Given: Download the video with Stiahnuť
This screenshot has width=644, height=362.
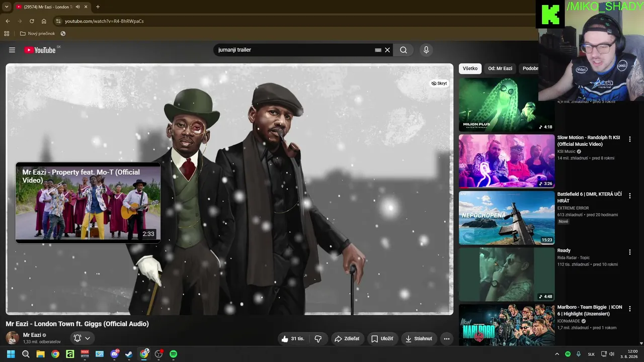Looking at the screenshot, I should pos(419,339).
